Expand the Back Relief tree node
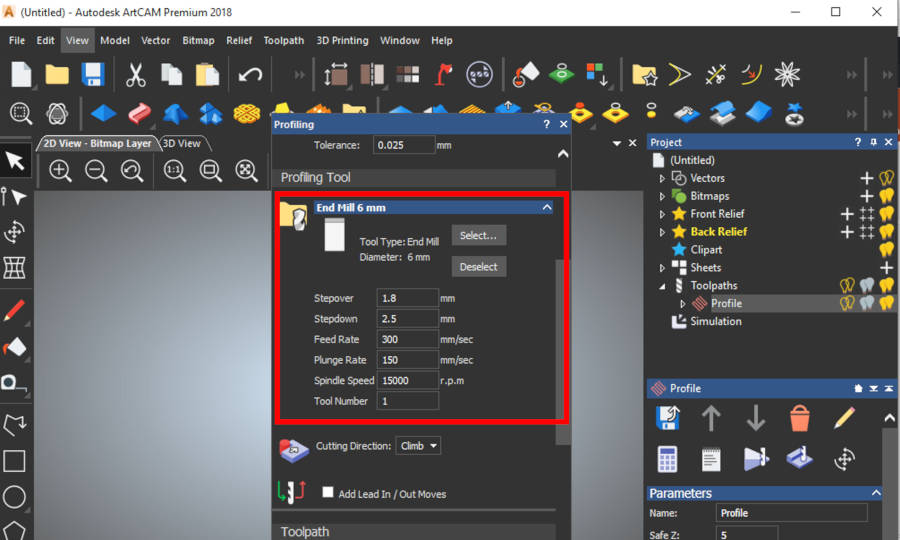 [x=662, y=232]
